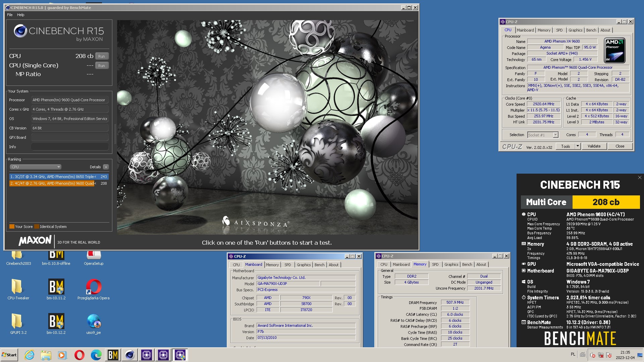Run the Cinebench CPU multi-core test
The image size is (644, 362).
(x=102, y=56)
